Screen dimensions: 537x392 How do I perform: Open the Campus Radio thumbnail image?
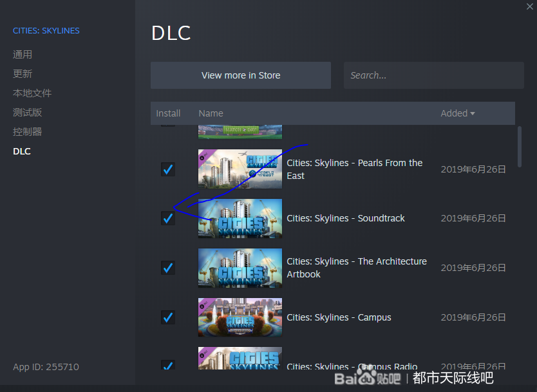[240, 358]
